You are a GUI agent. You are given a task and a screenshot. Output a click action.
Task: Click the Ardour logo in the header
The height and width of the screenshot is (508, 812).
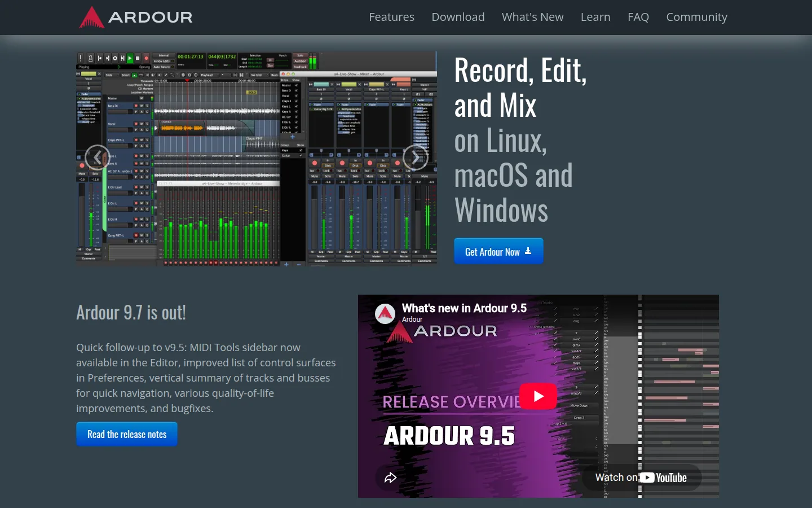pyautogui.click(x=136, y=17)
